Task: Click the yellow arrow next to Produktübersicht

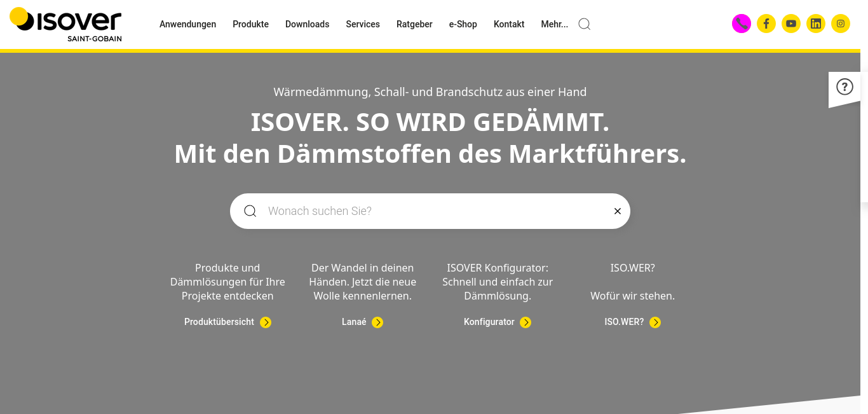Action: click(x=266, y=322)
